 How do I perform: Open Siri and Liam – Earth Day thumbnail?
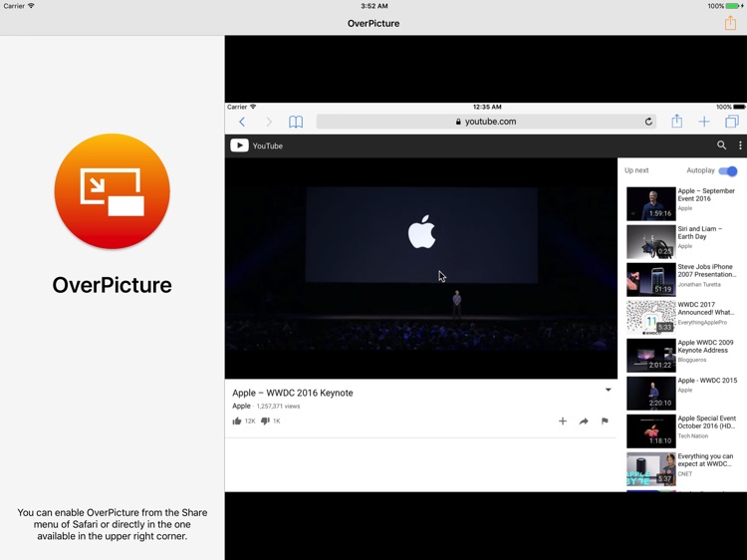click(650, 241)
